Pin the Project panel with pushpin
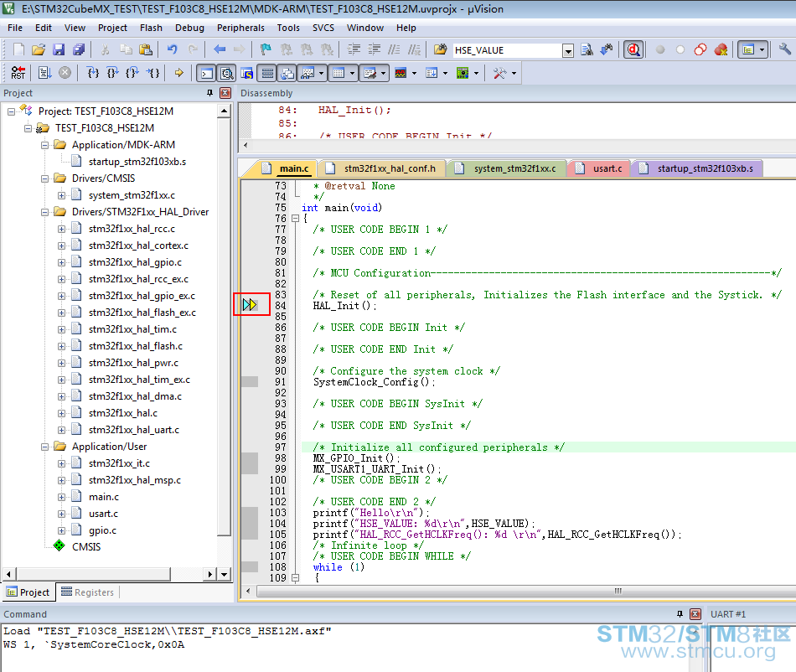Viewport: 796px width, 672px height. pyautogui.click(x=209, y=93)
